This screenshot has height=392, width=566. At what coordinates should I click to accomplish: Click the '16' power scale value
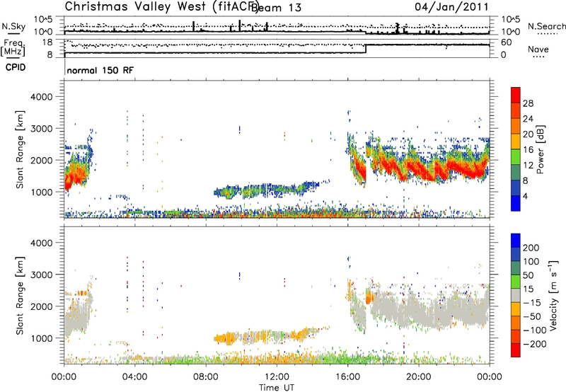(528, 150)
